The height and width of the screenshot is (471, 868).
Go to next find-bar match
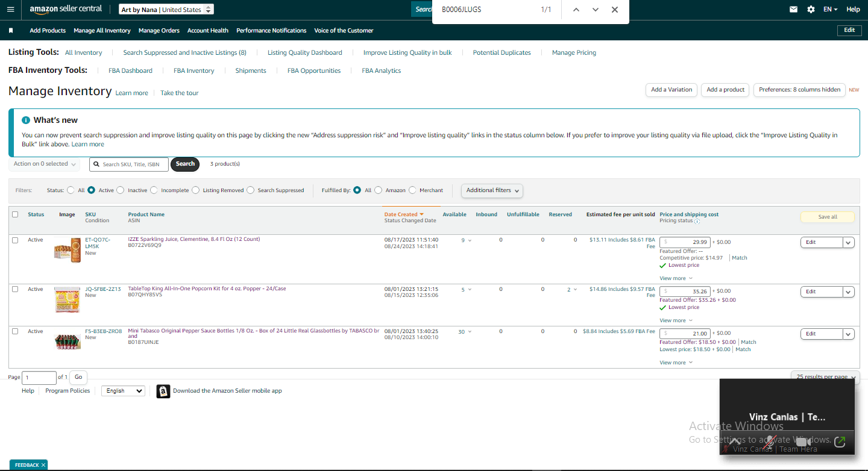point(596,10)
